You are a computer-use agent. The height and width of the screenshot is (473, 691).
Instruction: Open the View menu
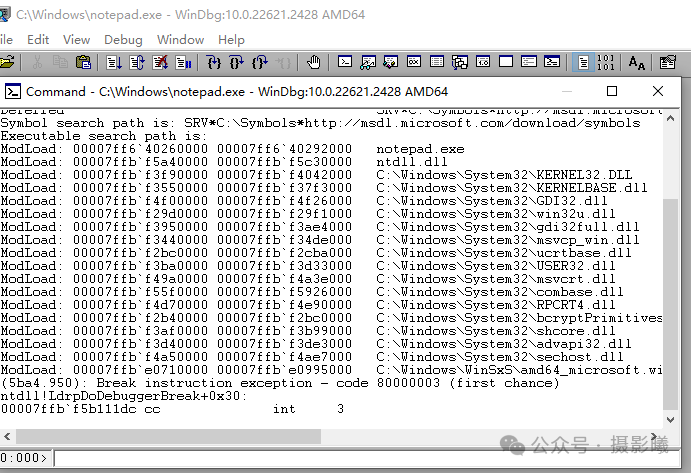(x=76, y=40)
